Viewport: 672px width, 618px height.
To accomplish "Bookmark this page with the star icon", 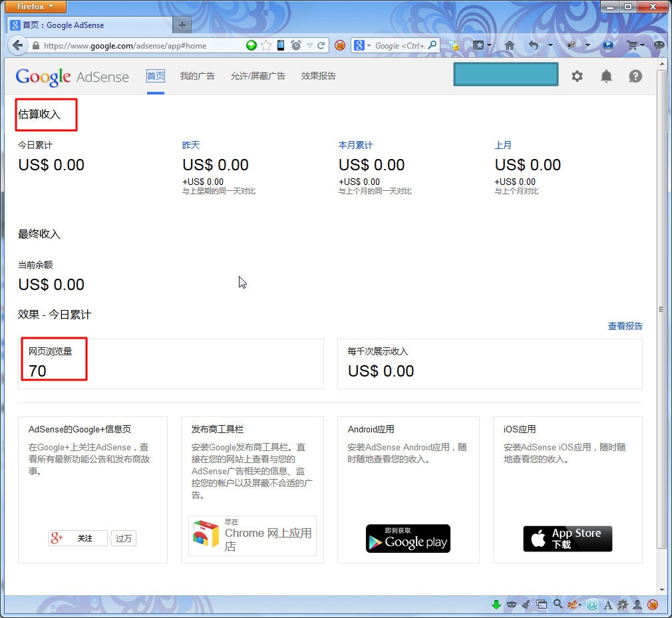I will click(266, 45).
